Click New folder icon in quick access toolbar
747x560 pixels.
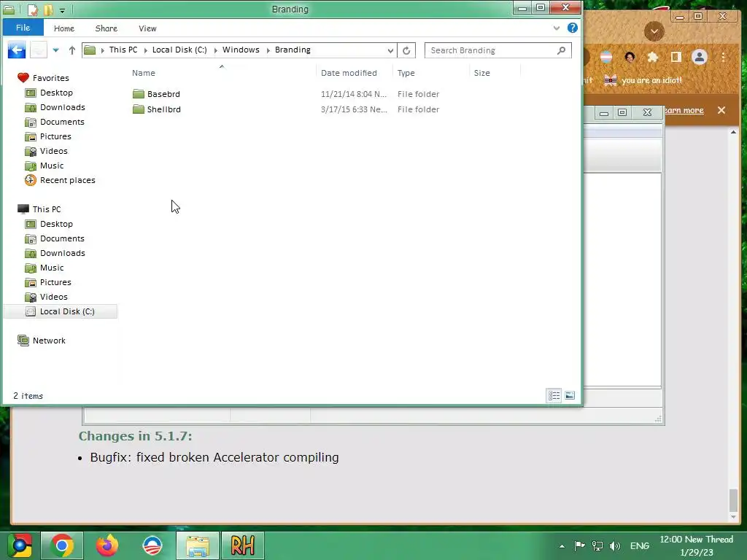point(48,9)
